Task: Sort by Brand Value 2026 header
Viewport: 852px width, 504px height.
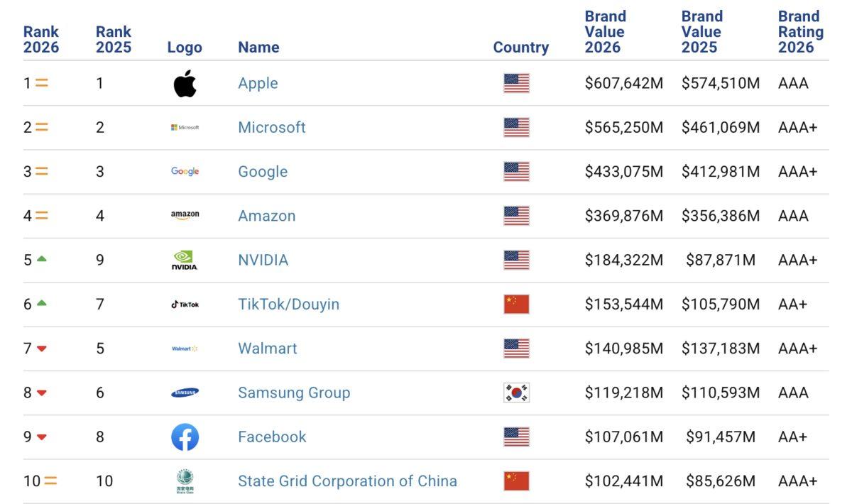Action: tap(605, 32)
